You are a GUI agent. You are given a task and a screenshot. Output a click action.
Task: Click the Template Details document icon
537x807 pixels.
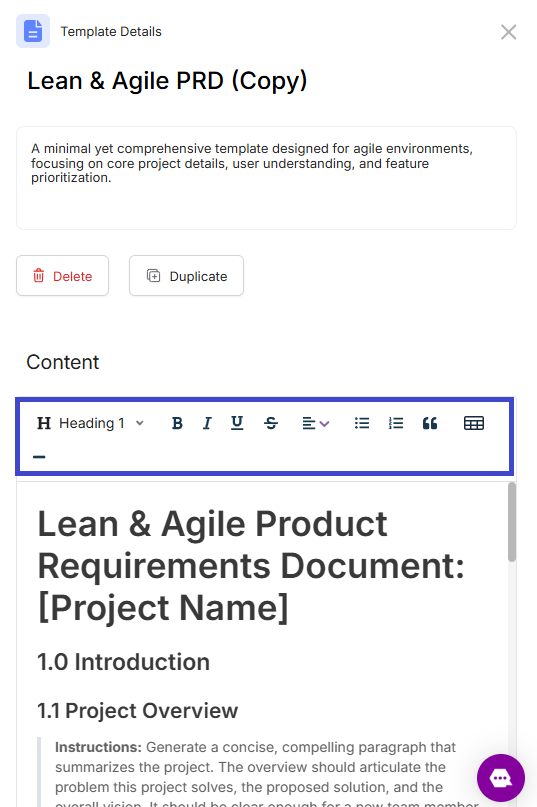coord(33,31)
